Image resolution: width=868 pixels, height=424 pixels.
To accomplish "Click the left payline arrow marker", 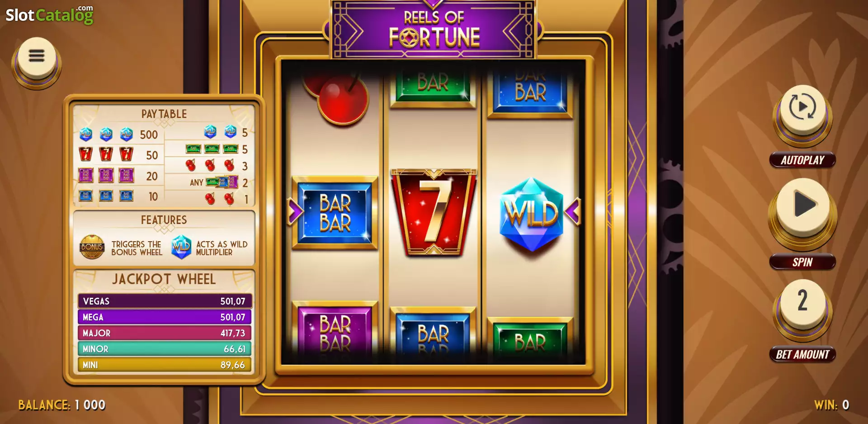I will pos(295,211).
